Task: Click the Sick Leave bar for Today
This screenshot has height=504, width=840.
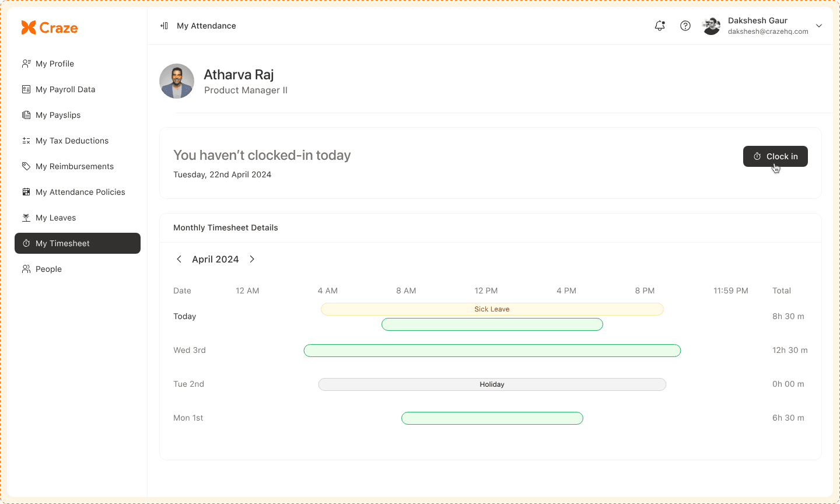Action: [x=492, y=309]
